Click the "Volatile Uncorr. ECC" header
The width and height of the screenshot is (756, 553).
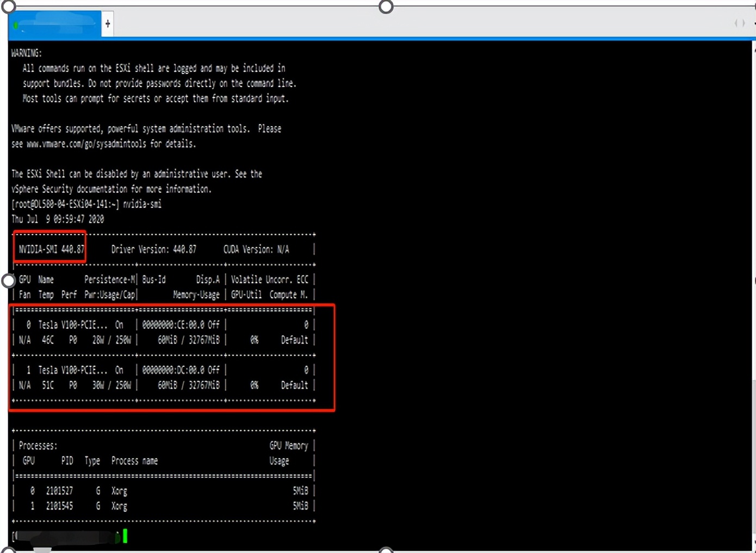(x=270, y=280)
